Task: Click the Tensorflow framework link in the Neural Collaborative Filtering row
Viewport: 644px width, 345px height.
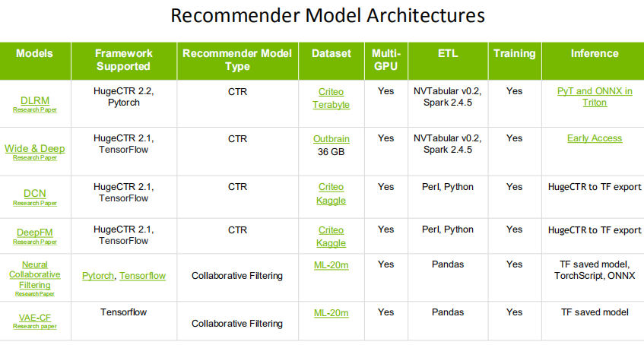Action: click(142, 276)
